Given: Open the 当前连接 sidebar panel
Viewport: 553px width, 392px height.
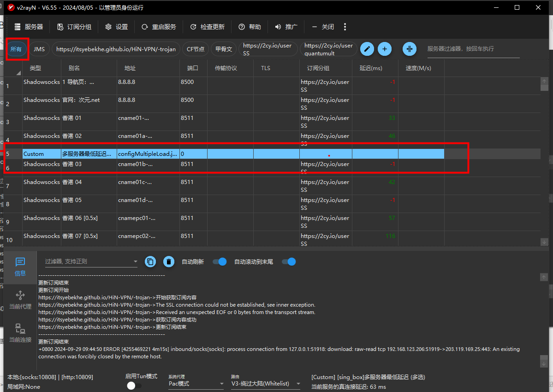Looking at the screenshot, I should pyautogui.click(x=20, y=333).
